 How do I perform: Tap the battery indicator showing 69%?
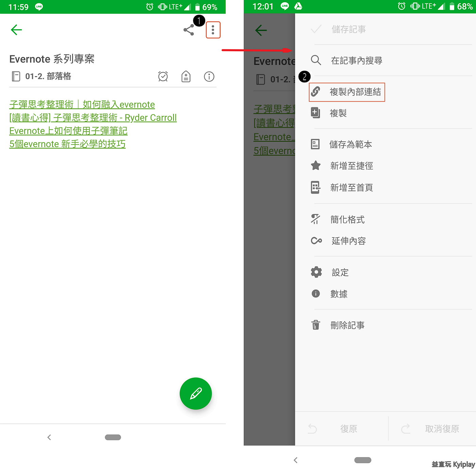point(206,7)
